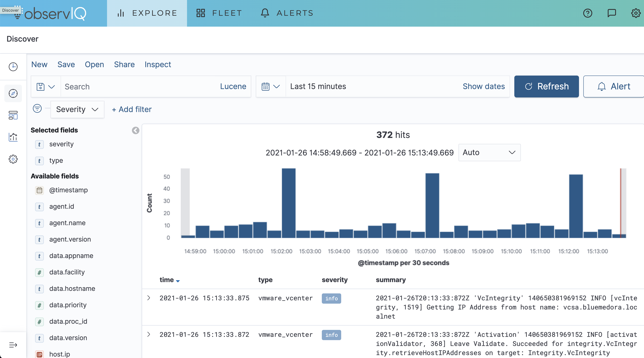Image resolution: width=644 pixels, height=358 pixels.
Task: Expand the 15:13:33.875 log row
Action: [149, 298]
